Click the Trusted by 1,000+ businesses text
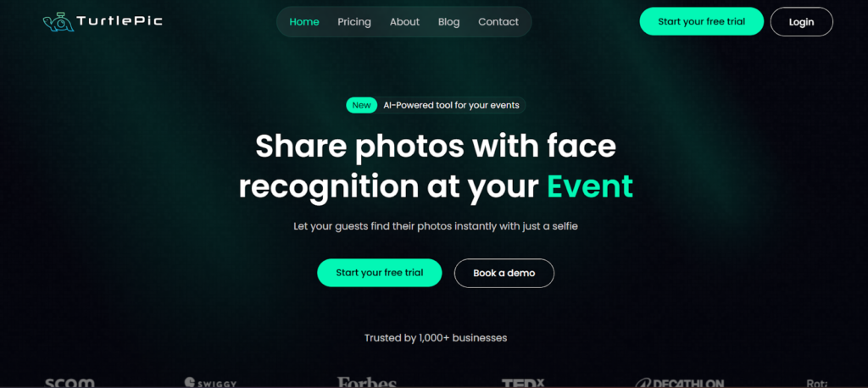868x388 pixels. pyautogui.click(x=436, y=338)
